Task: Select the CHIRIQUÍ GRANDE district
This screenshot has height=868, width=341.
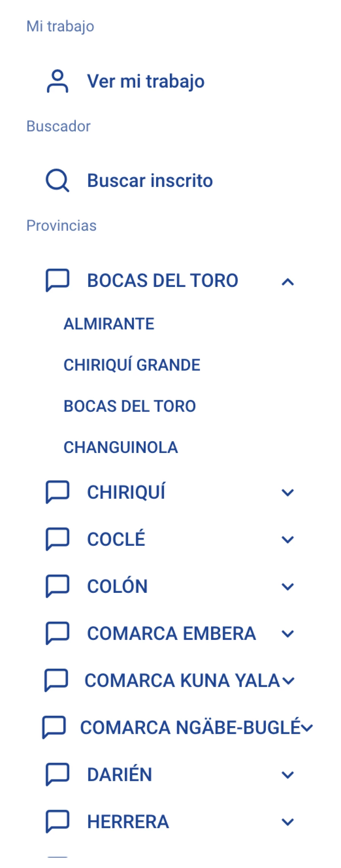Action: (x=132, y=365)
